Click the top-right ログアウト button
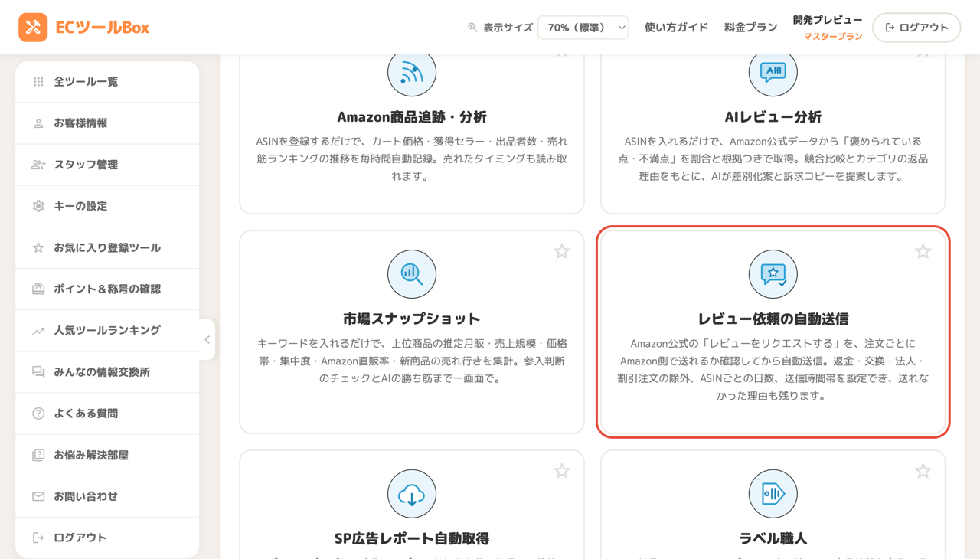Screen dimensions: 980x559 [916, 28]
